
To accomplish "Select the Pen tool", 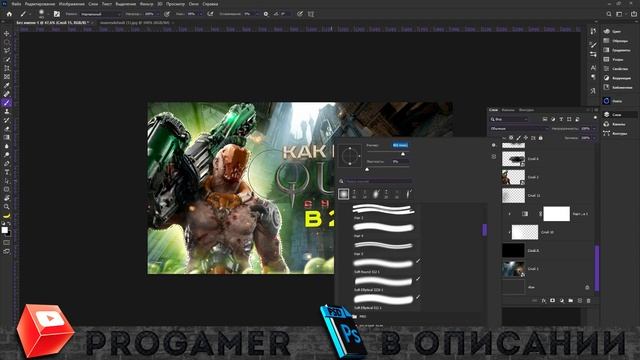I will pyautogui.click(x=7, y=164).
